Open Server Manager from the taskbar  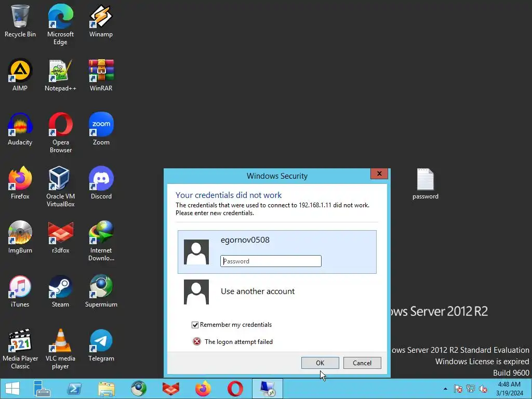[42, 389]
